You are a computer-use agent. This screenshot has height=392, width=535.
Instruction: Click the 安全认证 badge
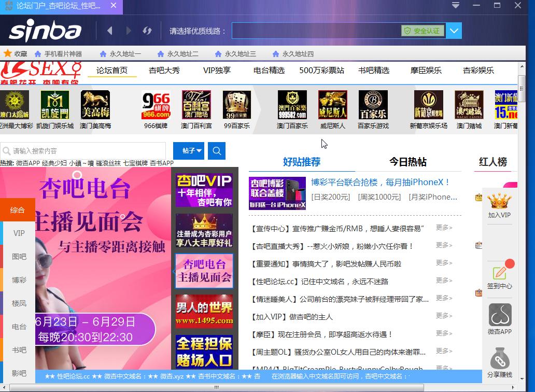[x=423, y=31]
